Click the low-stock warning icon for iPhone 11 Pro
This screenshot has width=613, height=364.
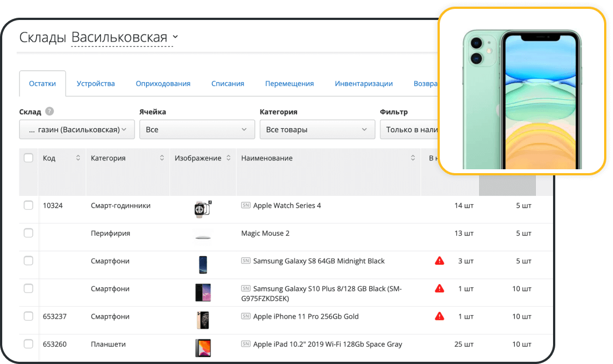[439, 316]
